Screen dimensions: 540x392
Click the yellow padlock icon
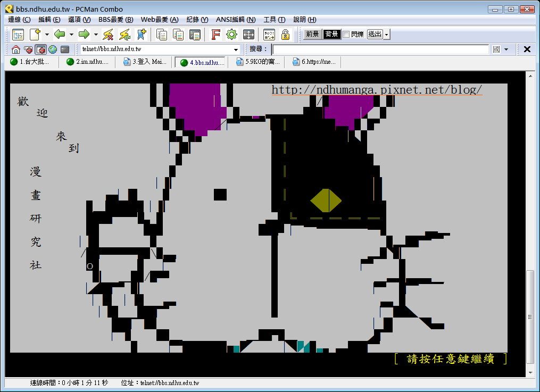pos(285,35)
